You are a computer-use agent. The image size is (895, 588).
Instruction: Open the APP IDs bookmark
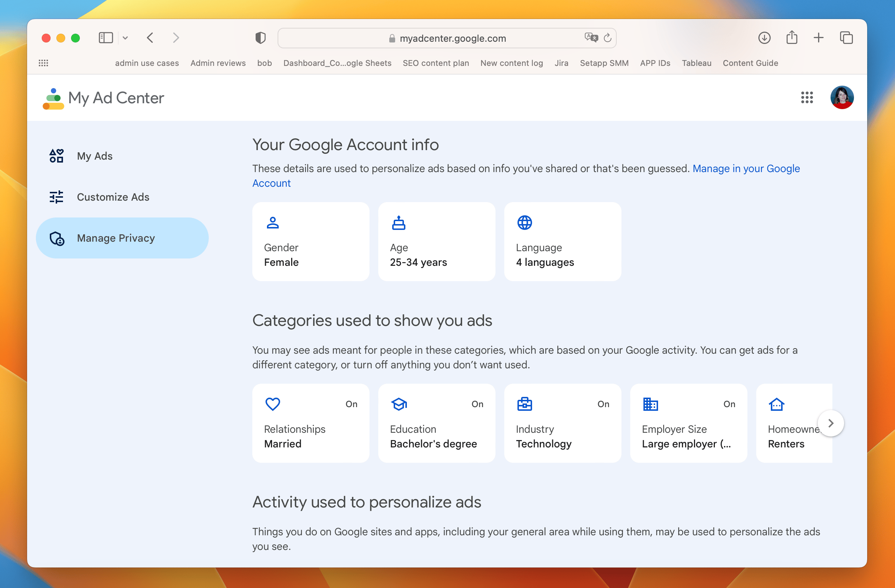tap(656, 63)
